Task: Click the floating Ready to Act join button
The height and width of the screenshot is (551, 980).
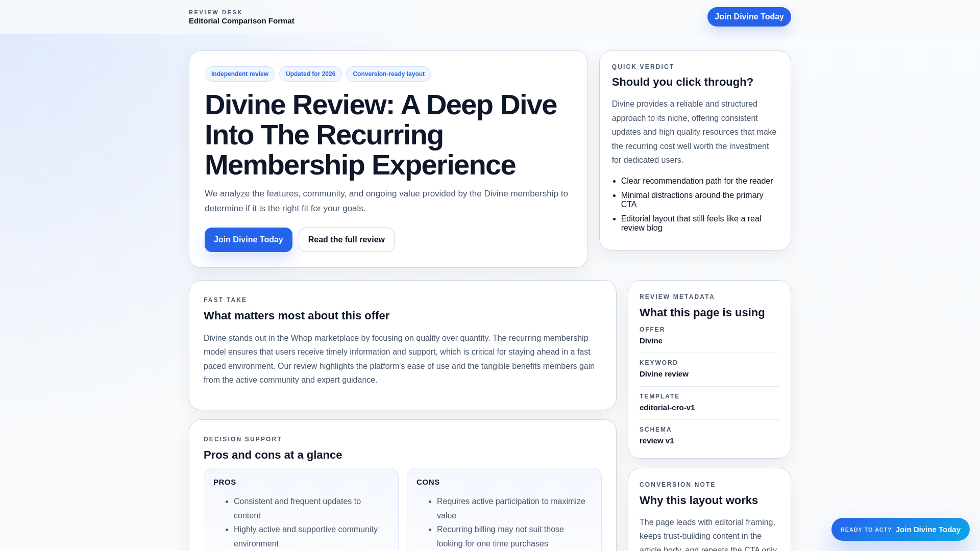Action: (x=900, y=530)
